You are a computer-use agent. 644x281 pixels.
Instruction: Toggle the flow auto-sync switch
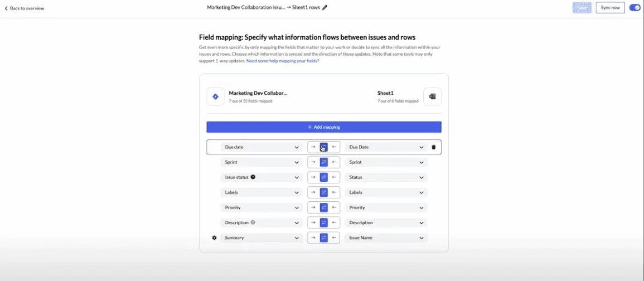tap(635, 8)
